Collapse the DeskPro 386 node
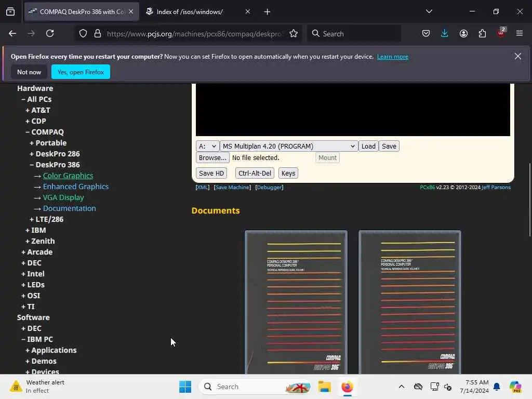The image size is (532, 399). click(x=55, y=165)
